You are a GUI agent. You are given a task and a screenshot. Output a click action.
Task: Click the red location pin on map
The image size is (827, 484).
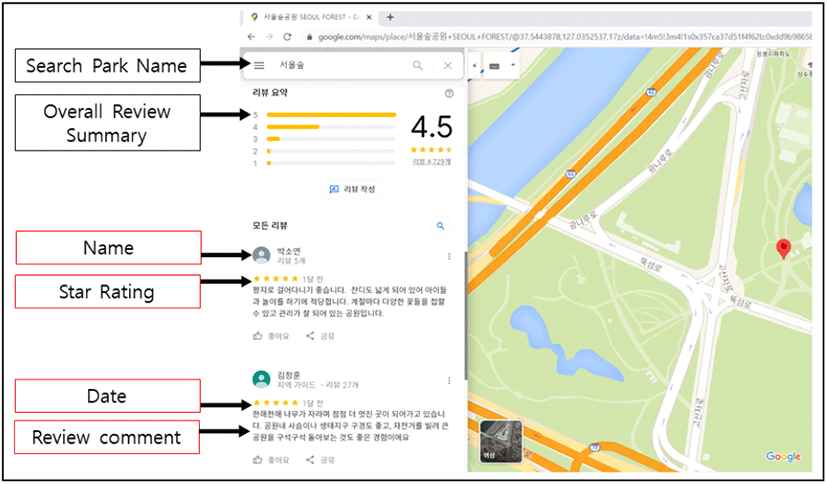pos(784,248)
